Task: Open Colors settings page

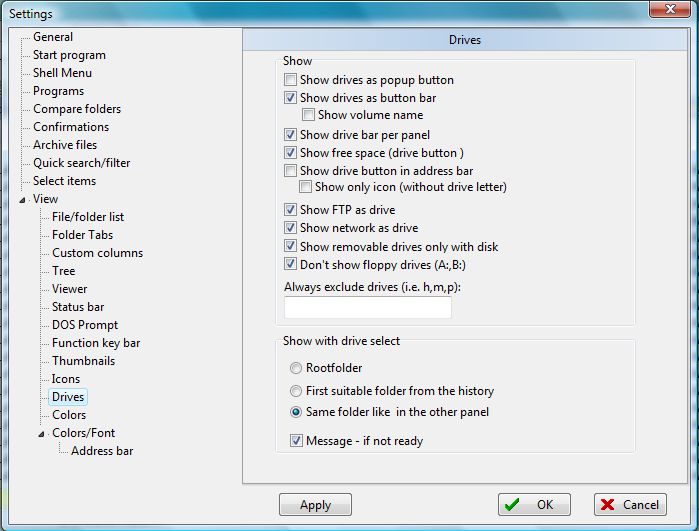Action: pyautogui.click(x=69, y=415)
